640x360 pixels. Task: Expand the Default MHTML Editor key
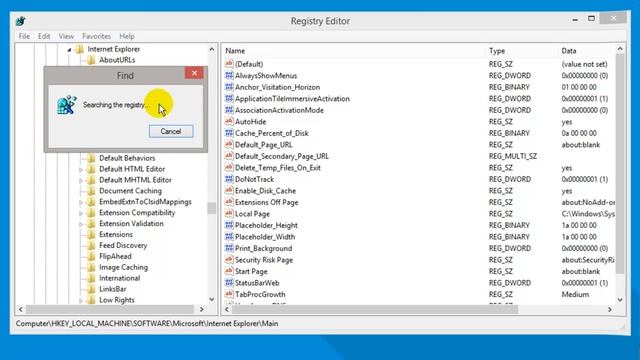(81, 180)
